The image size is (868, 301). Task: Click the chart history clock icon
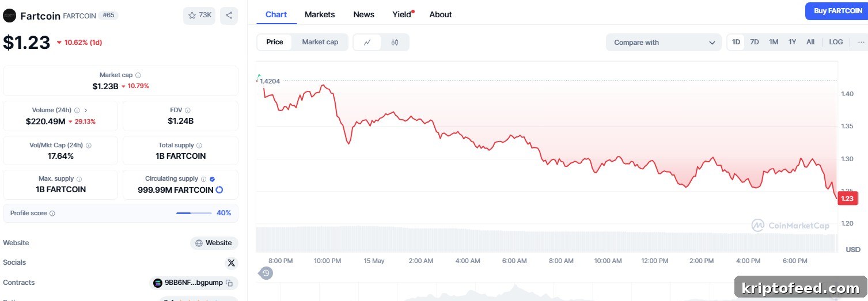(x=266, y=273)
